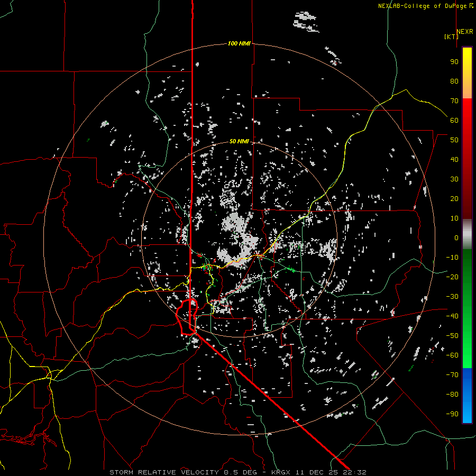
Task: Select the 50 NMI range ring label
Action: [239, 141]
